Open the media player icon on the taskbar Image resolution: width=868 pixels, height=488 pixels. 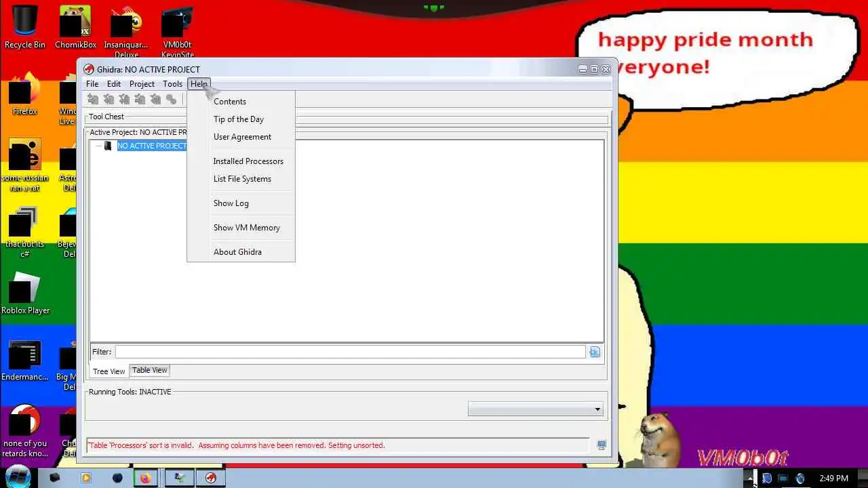pos(86,478)
